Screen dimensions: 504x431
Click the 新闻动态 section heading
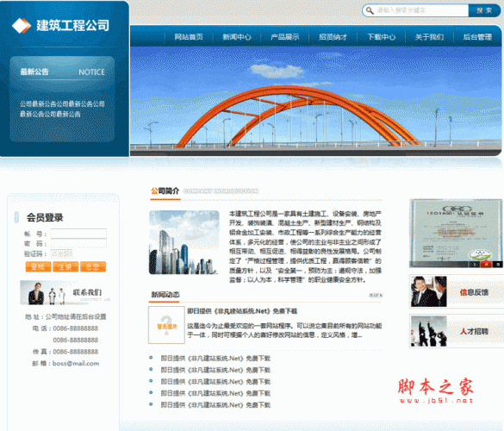[165, 294]
